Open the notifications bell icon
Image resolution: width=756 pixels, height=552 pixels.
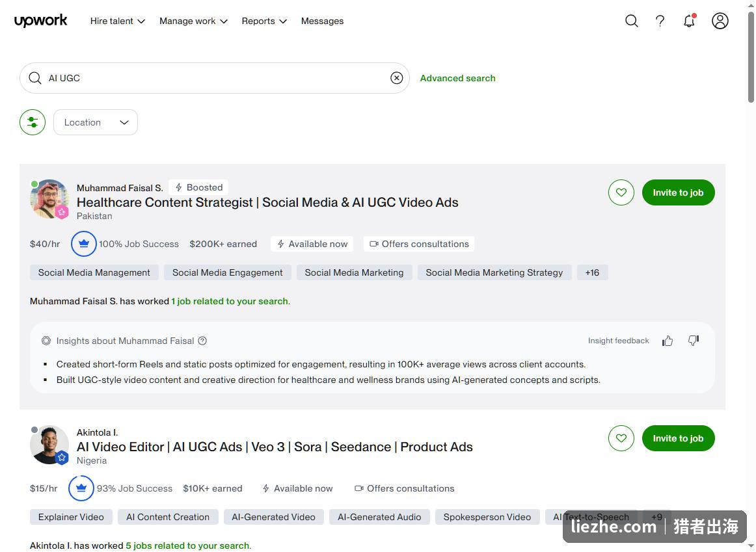tap(690, 21)
